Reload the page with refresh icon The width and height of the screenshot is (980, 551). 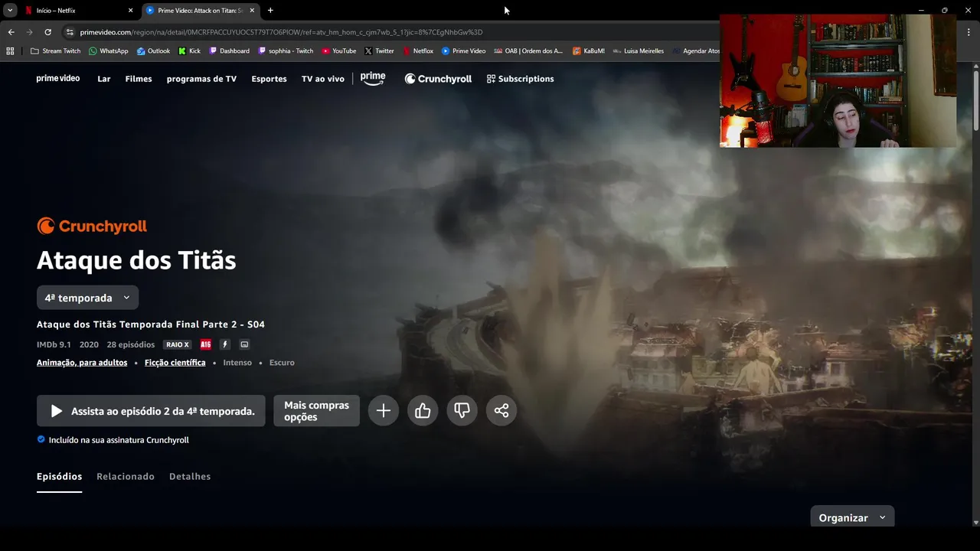(x=47, y=32)
